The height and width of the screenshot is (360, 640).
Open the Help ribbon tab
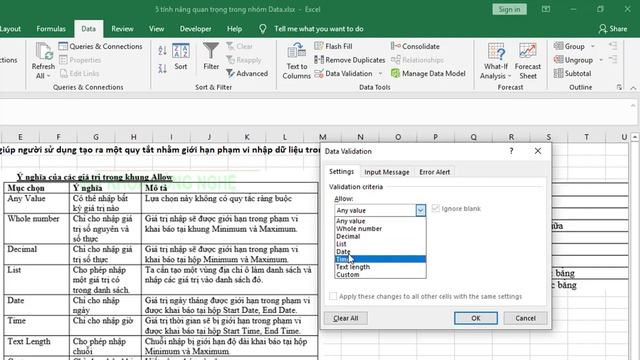point(234,29)
